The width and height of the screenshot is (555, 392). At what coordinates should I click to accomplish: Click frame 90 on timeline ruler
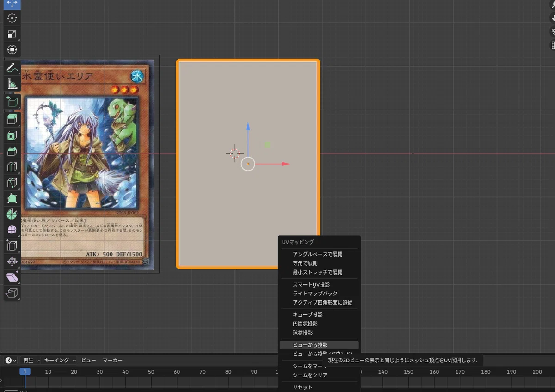tap(254, 372)
